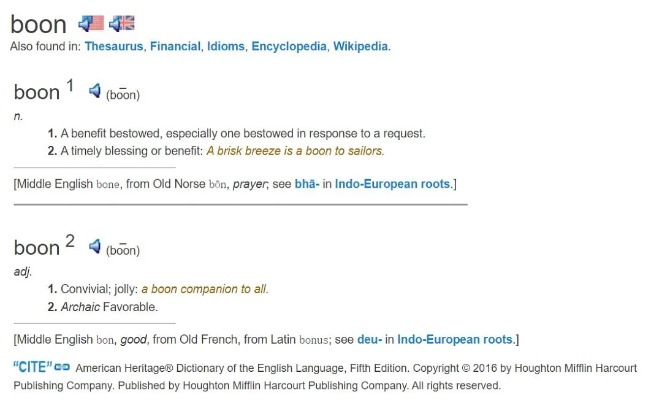Viewport: 662px width, 400px height.
Task: Open Indo-European roots link in boon 1 etymology
Action: 393,185
